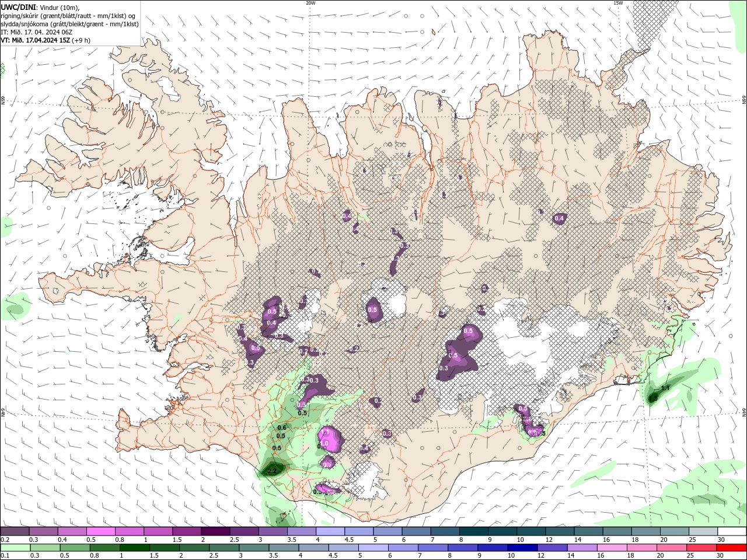Pick the upper legend swatch between 2 and 2.5
This screenshot has height=560, width=747.
pos(215,531)
